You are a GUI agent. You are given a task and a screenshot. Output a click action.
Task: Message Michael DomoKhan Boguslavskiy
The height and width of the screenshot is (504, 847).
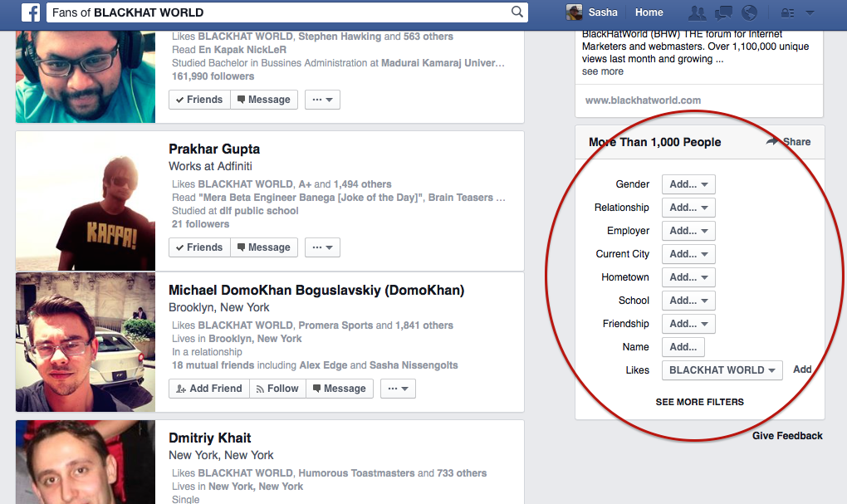(340, 389)
